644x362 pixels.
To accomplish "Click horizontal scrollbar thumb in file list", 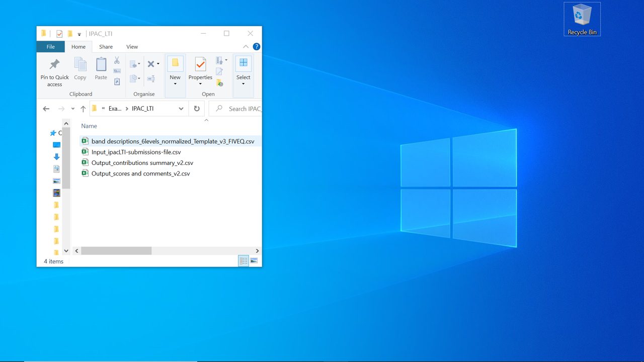I will coord(116,250).
